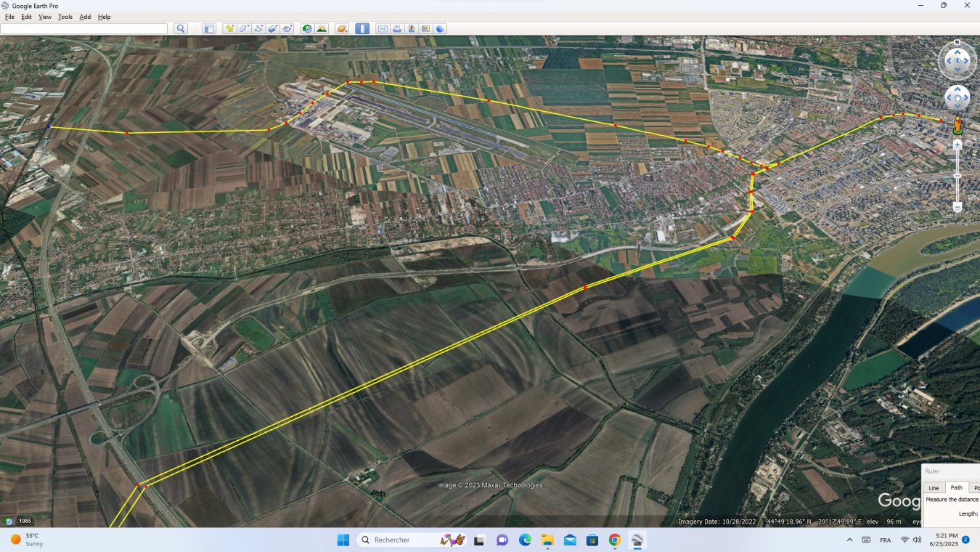Select the Add Path tool
This screenshot has height=552, width=980.
pyautogui.click(x=258, y=29)
